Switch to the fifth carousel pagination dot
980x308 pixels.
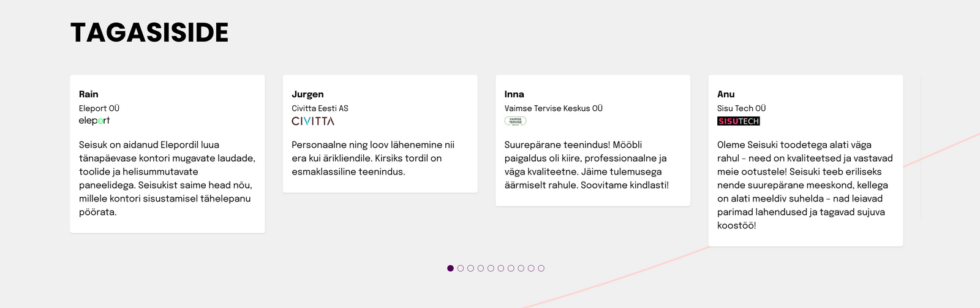[491, 268]
